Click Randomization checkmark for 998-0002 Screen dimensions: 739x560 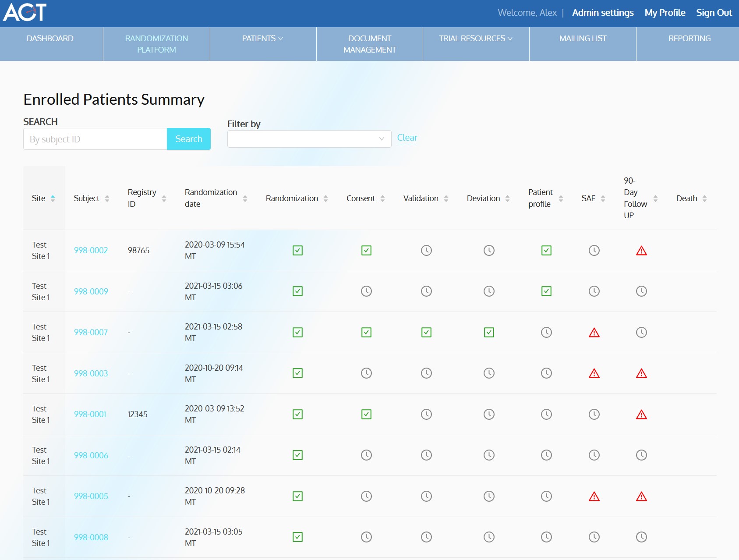pyautogui.click(x=297, y=250)
